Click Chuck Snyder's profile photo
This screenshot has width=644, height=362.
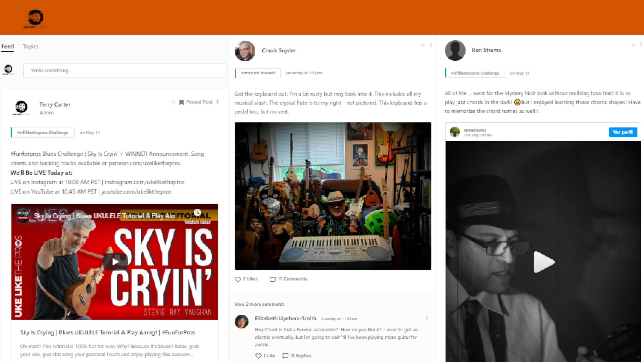[x=245, y=51]
